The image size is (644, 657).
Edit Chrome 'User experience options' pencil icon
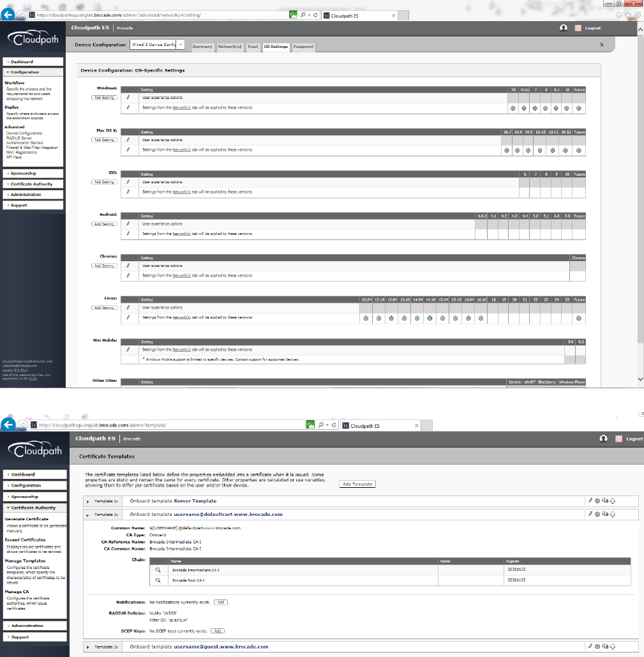click(128, 265)
